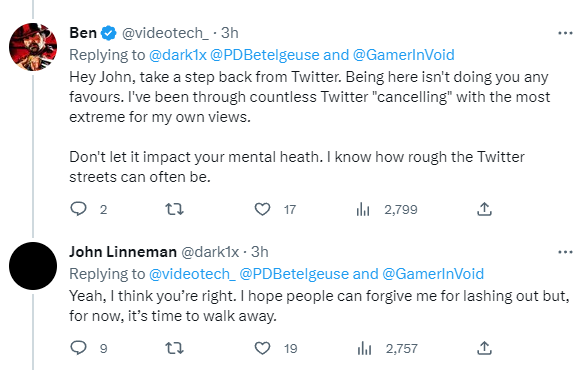Open Ben's profile picture avatar
This screenshot has height=370, width=587.
click(33, 47)
